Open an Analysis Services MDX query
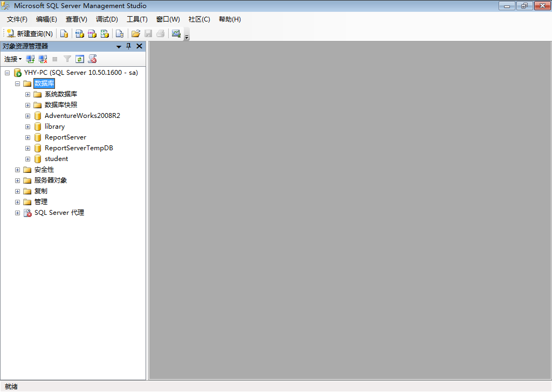552x392 pixels. click(x=80, y=33)
